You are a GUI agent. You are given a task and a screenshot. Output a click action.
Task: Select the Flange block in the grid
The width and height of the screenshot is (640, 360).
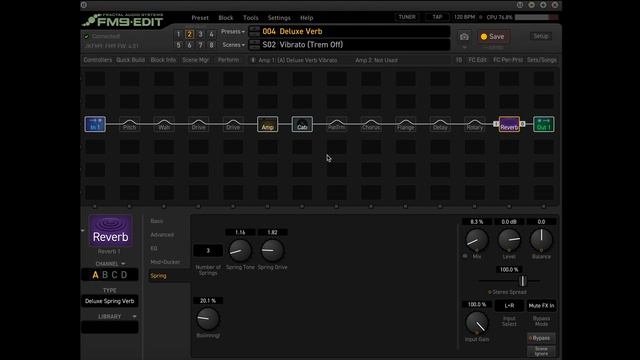click(x=405, y=124)
